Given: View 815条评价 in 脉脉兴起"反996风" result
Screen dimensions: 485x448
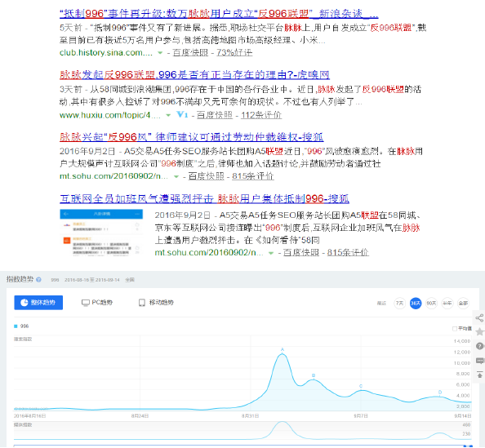Looking at the screenshot, I should (x=253, y=176).
